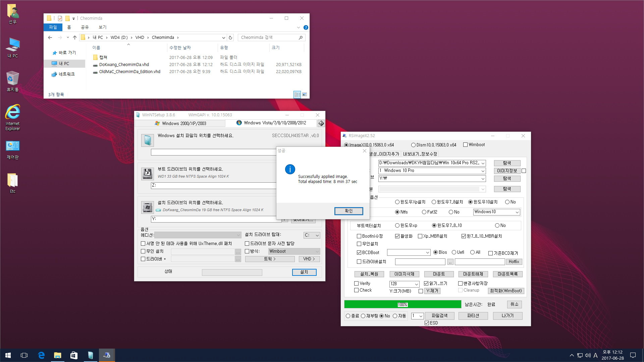
Task: Open the Windows10 version dropdown
Action: coord(517,212)
